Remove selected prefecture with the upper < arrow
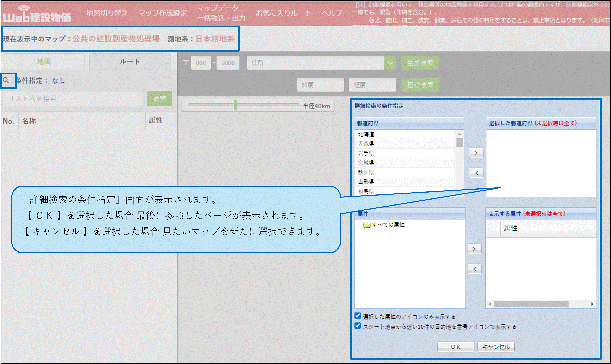 tap(476, 173)
